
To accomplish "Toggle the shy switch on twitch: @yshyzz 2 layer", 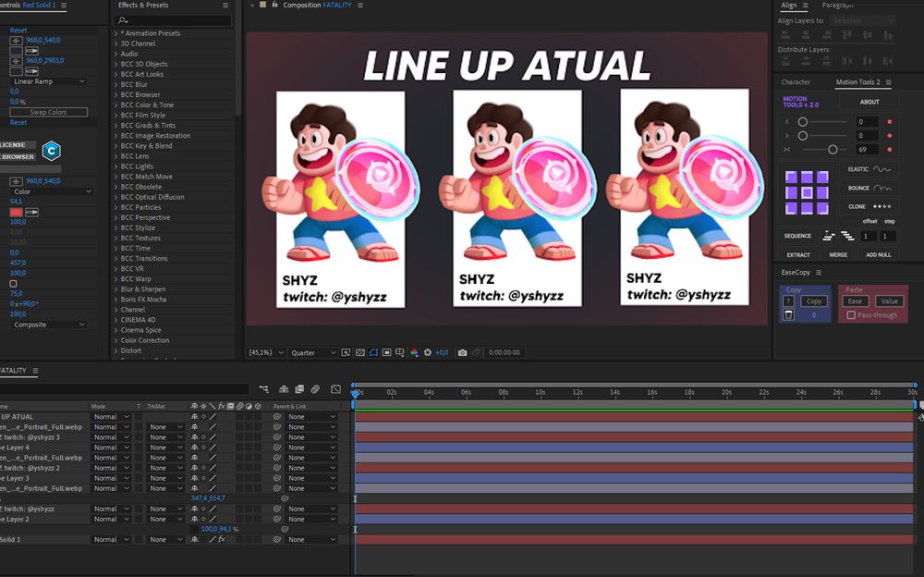I will [194, 469].
